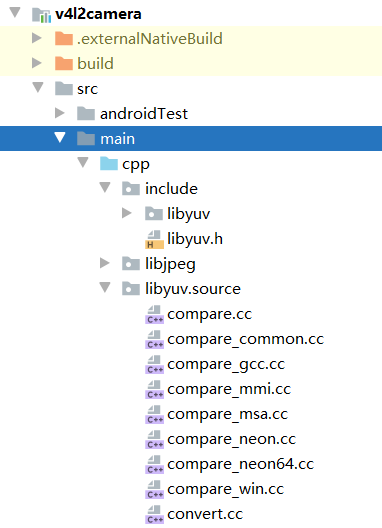Expand the androidTest folder arrow
This screenshot has height=528, width=382.
pyautogui.click(x=59, y=113)
